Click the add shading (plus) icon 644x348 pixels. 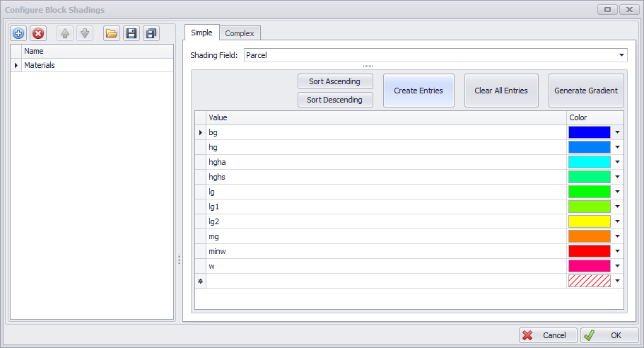pos(18,33)
